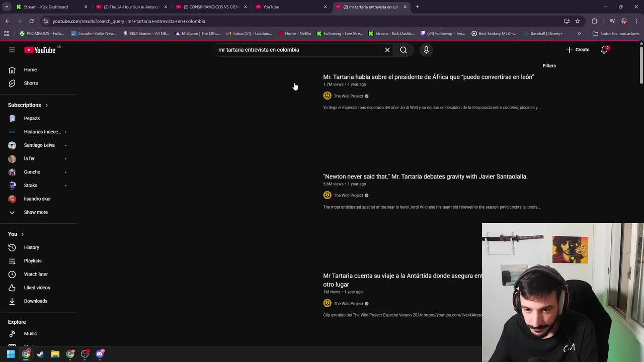Open the tab search dropdown arrow
The image size is (644, 362).
(7, 7)
